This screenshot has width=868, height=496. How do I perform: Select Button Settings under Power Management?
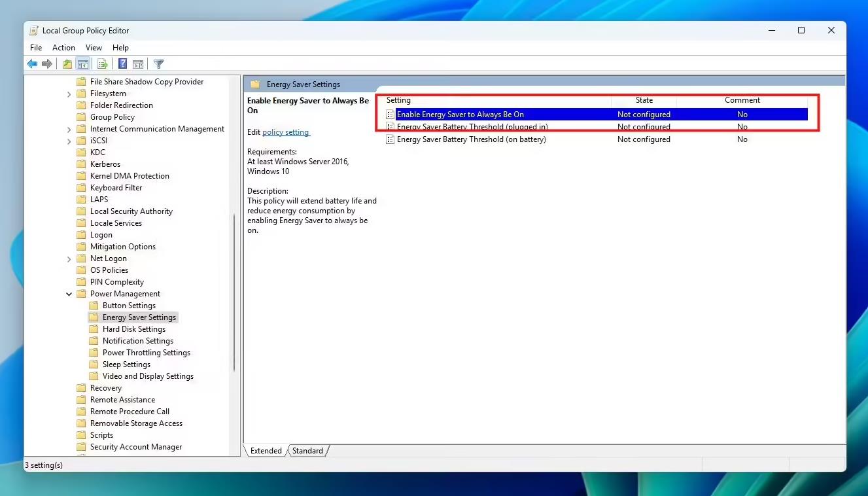tap(129, 306)
